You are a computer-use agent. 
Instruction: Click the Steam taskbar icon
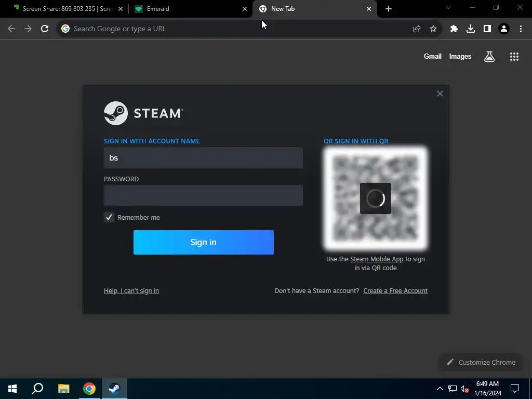(x=115, y=389)
